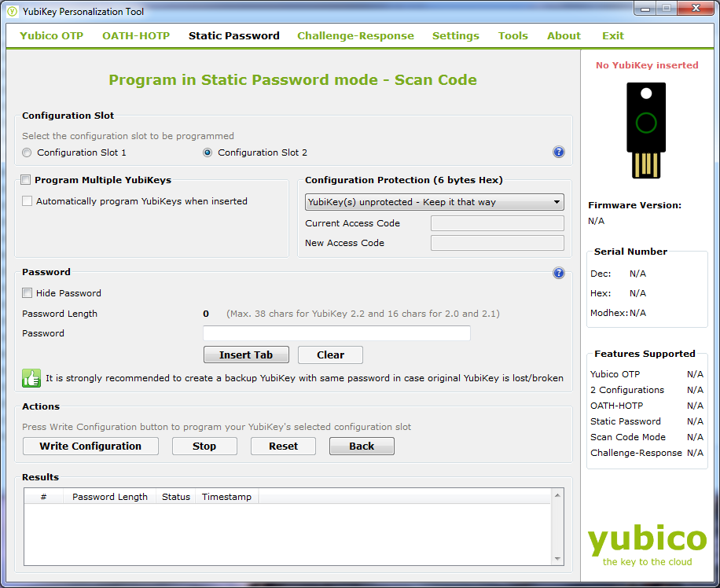Click the Current Access Code field
720x588 pixels.
click(x=498, y=223)
